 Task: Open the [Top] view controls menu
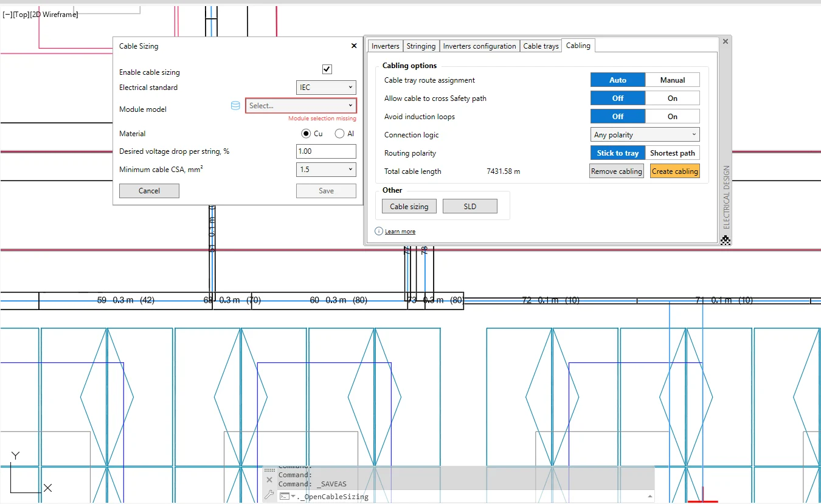coord(21,14)
